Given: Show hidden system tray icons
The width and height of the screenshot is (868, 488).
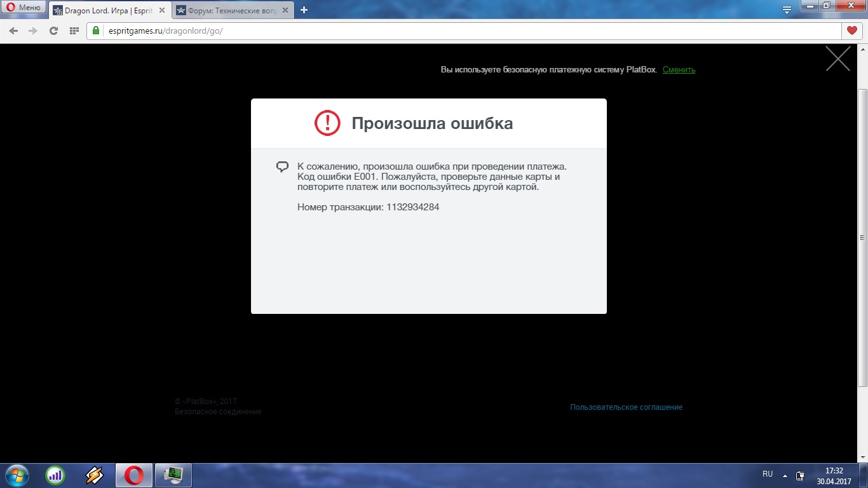Looking at the screenshot, I should [x=785, y=475].
